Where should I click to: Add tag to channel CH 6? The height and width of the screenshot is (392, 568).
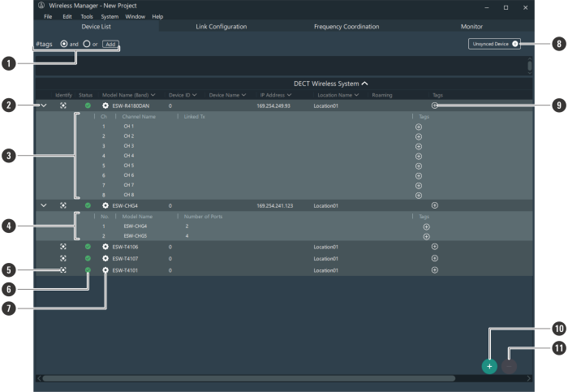pyautogui.click(x=419, y=176)
